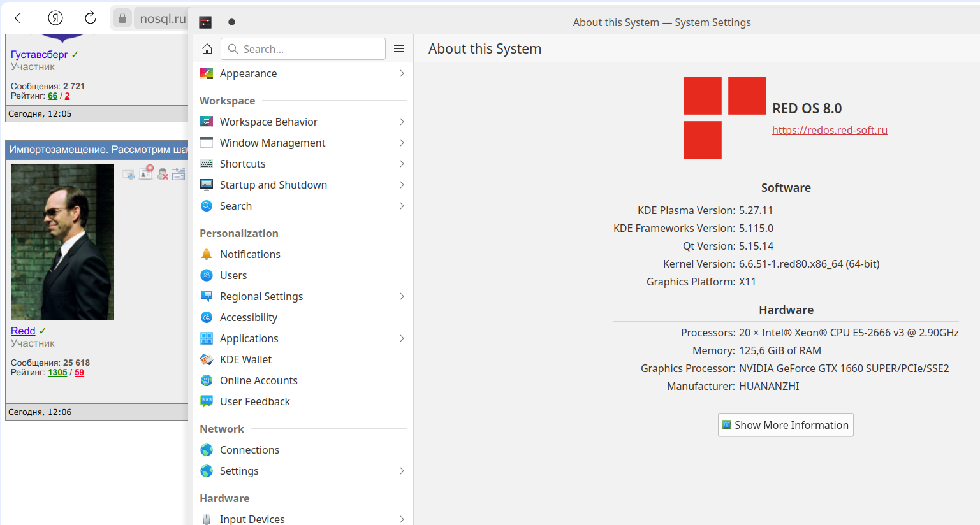Open the redos.red-soft.ru link

point(830,130)
